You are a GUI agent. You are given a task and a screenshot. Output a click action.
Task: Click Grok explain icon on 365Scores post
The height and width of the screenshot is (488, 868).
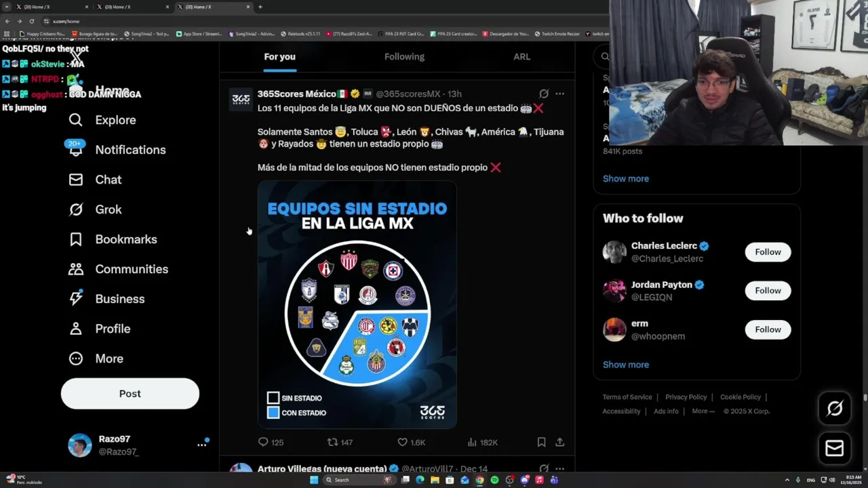544,94
